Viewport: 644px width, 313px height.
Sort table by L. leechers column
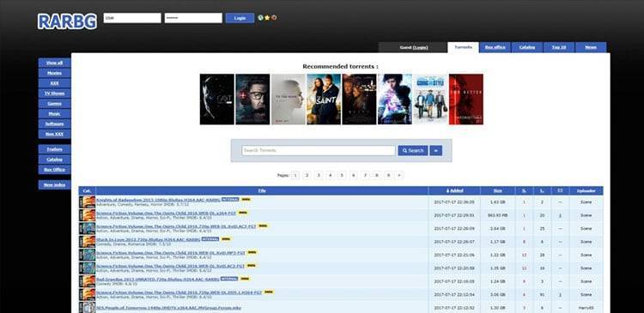542,190
